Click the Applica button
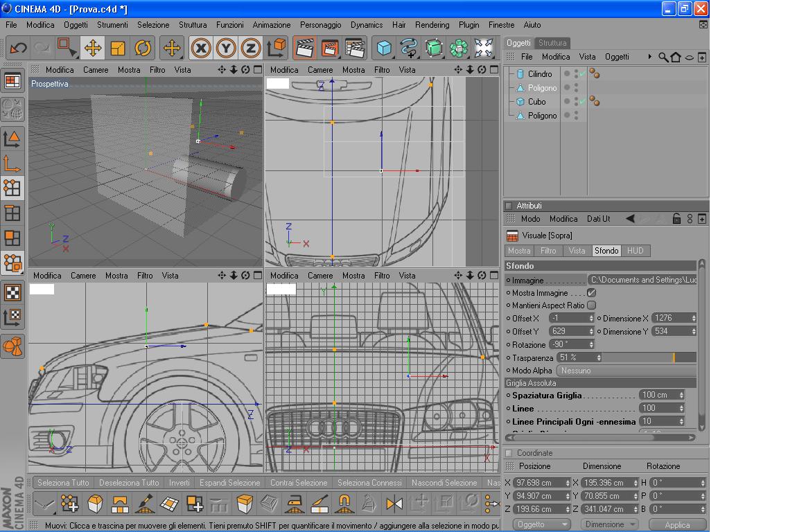The height and width of the screenshot is (532, 797). coord(677,524)
